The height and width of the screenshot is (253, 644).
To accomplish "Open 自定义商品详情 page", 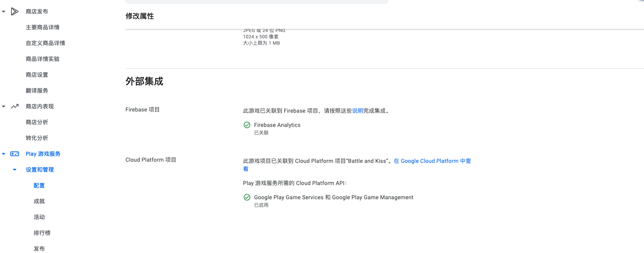I will (45, 43).
